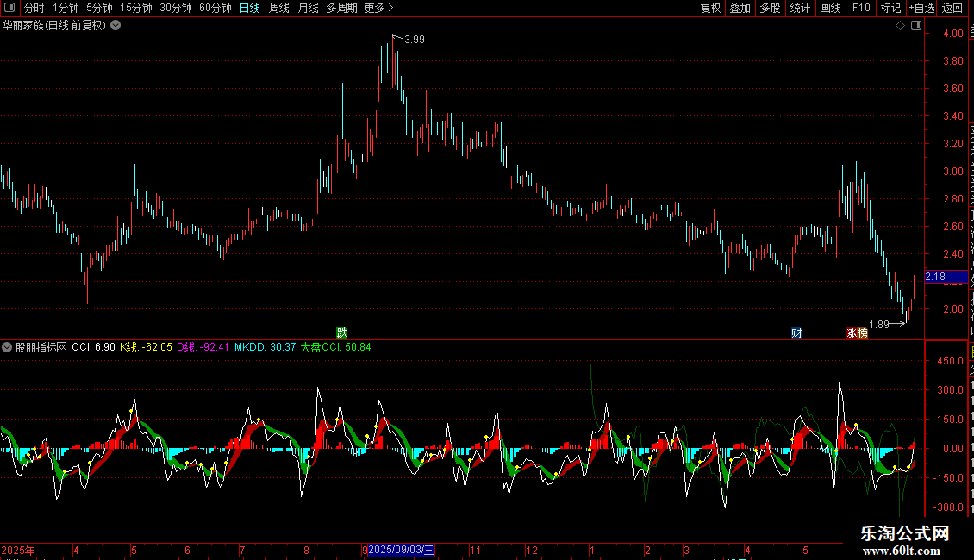Select the 5分钟 period
This screenshot has height=560, width=974.
tap(99, 8)
